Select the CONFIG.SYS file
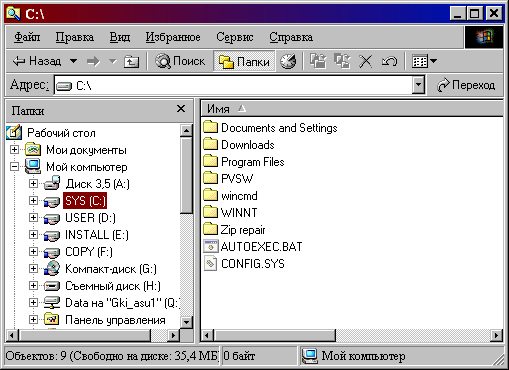The width and height of the screenshot is (509, 370). 244,264
